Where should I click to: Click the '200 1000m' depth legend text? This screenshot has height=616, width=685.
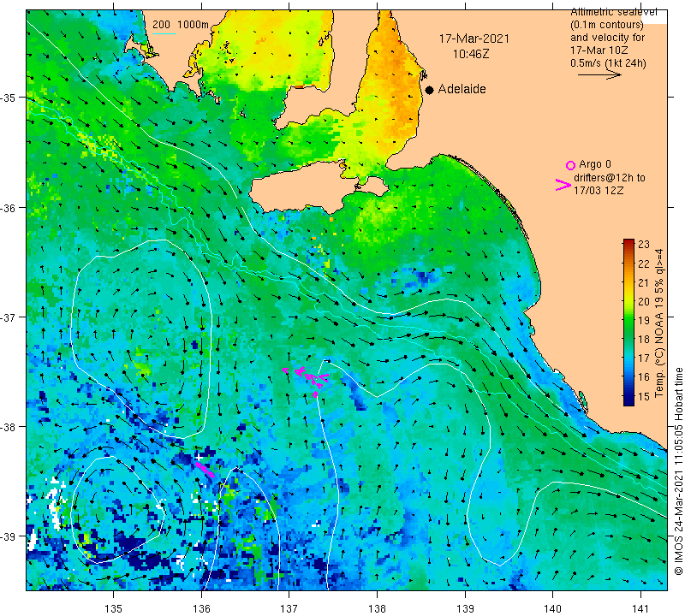tap(181, 25)
